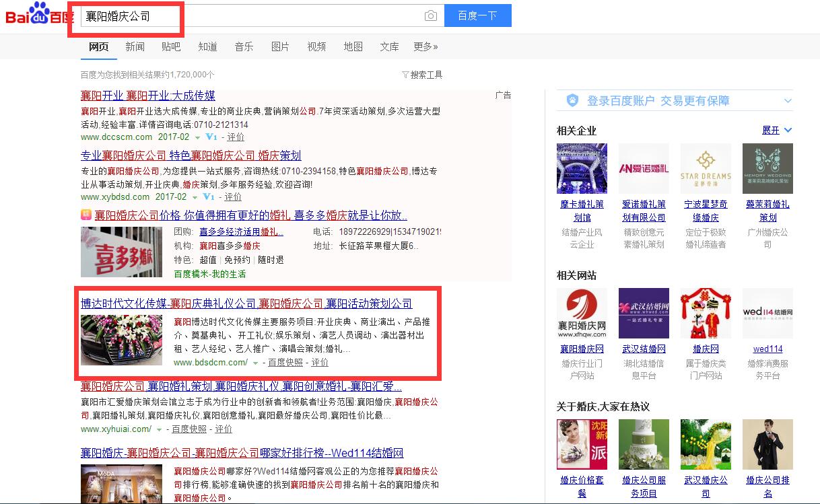Open 专业襄阳婚庆公司 特色襄阳婚庆公司 result

191,155
